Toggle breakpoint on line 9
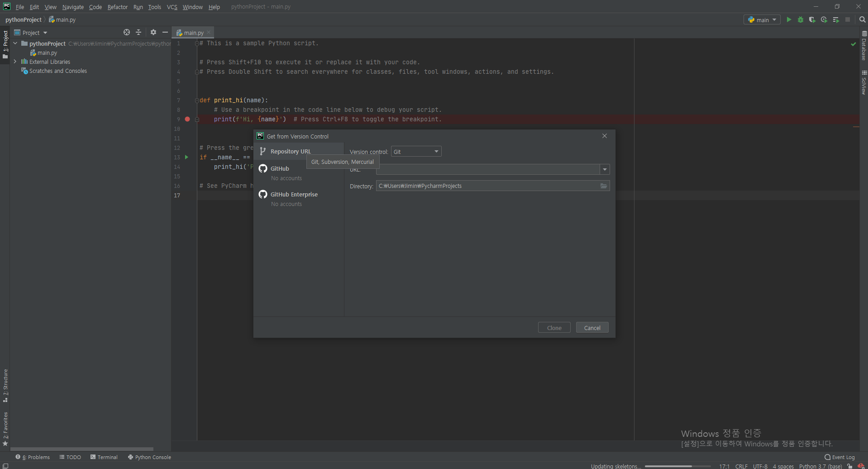 (x=187, y=119)
